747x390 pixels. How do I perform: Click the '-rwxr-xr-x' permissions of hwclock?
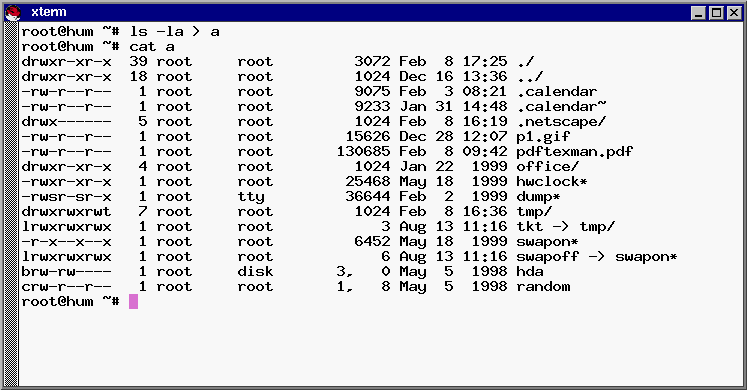pos(67,182)
